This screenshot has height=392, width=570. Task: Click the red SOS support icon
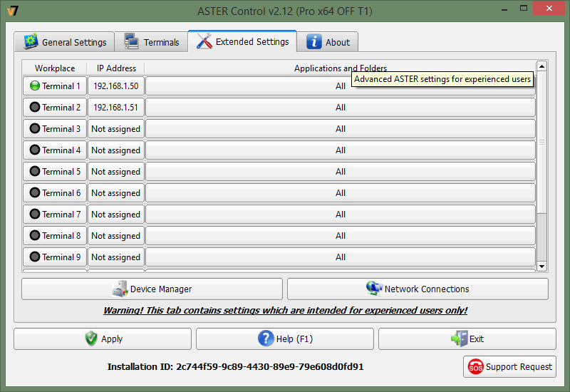tap(475, 366)
